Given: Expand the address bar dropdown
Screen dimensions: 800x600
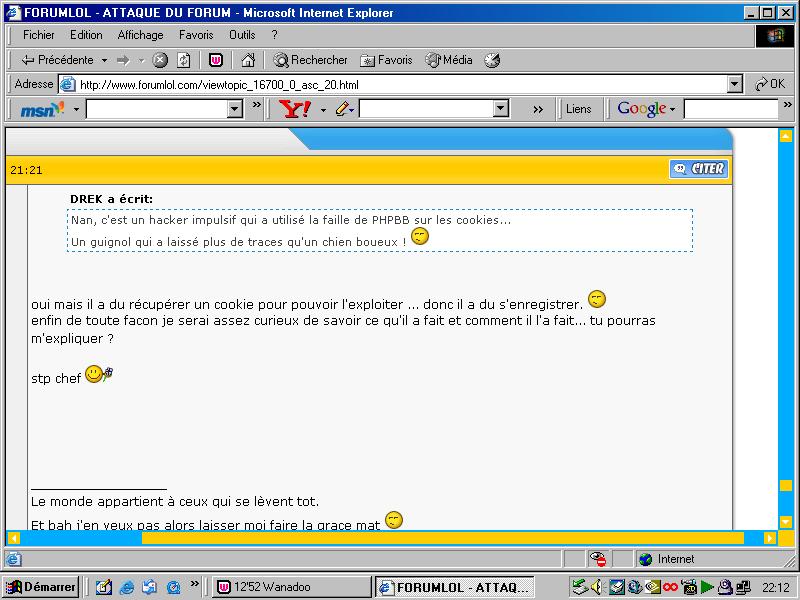Looking at the screenshot, I should click(735, 85).
